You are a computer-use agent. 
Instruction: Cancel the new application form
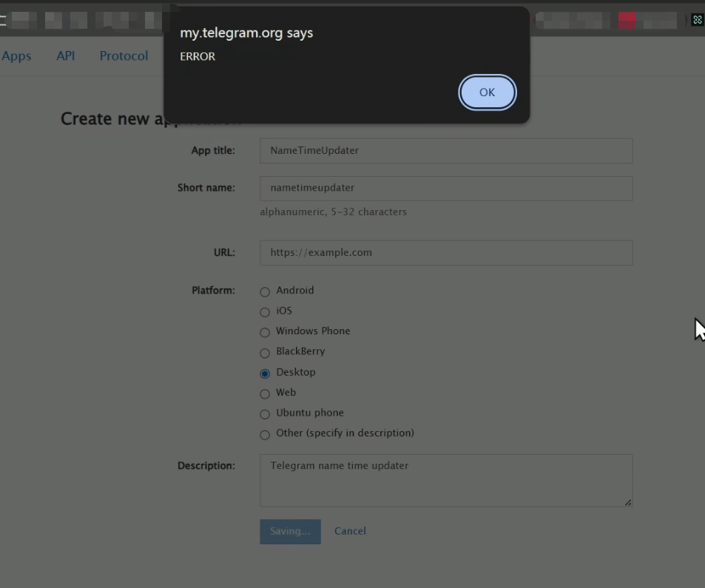(x=350, y=531)
